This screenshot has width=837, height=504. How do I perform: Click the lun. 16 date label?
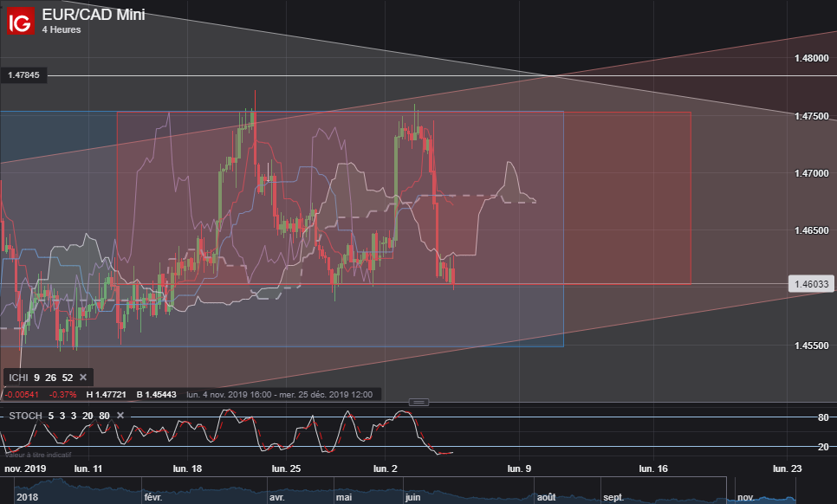(x=653, y=468)
